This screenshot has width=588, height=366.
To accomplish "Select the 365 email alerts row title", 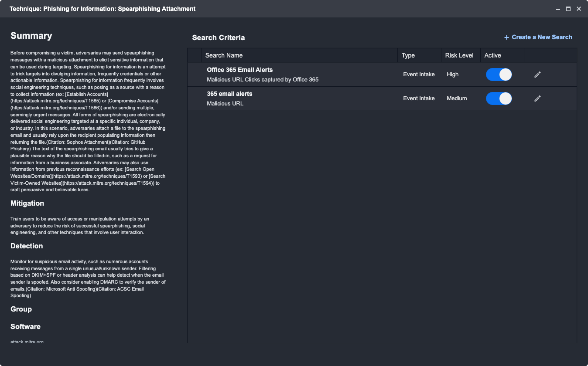I will tap(229, 94).
